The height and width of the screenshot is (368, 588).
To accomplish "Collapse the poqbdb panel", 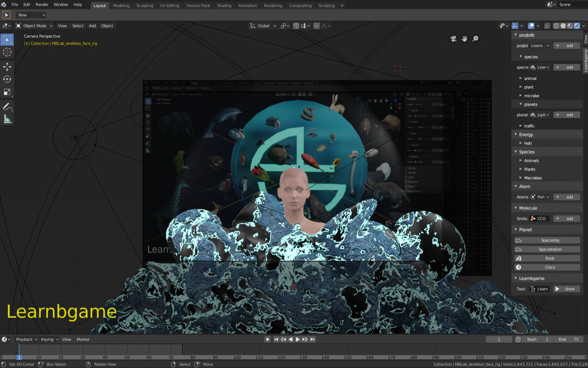I will [x=516, y=35].
